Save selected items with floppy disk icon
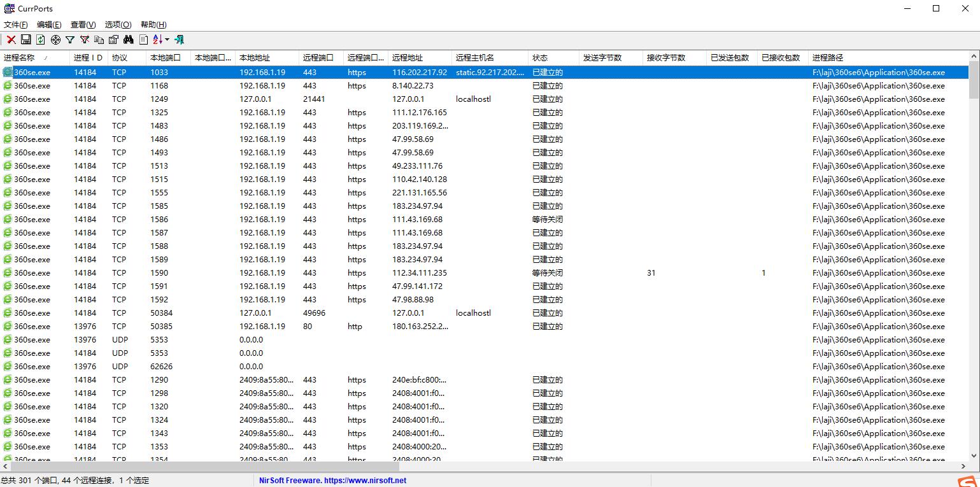The height and width of the screenshot is (487, 980). (26, 39)
